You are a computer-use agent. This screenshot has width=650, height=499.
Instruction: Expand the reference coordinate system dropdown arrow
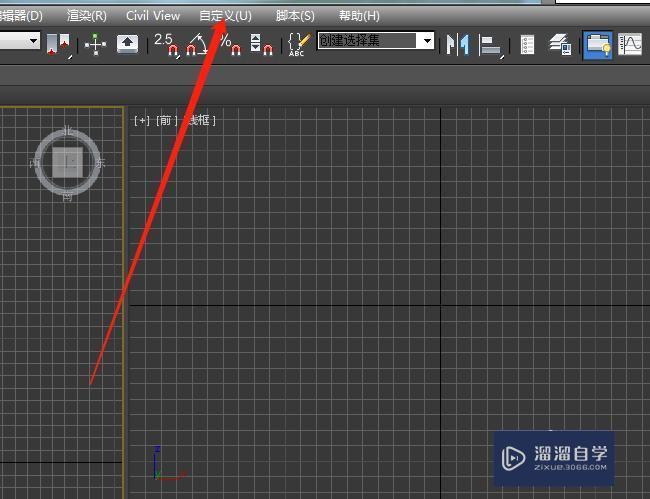pyautogui.click(x=34, y=41)
